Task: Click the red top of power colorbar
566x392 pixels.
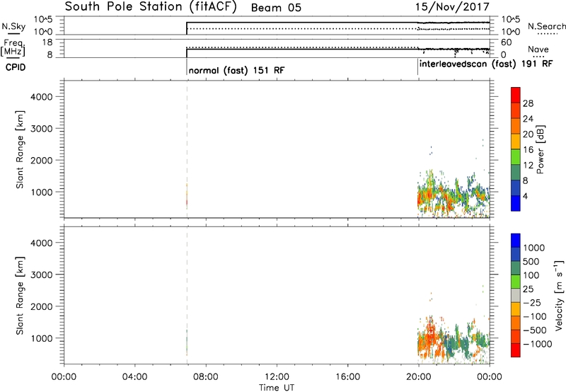Action: [516, 95]
